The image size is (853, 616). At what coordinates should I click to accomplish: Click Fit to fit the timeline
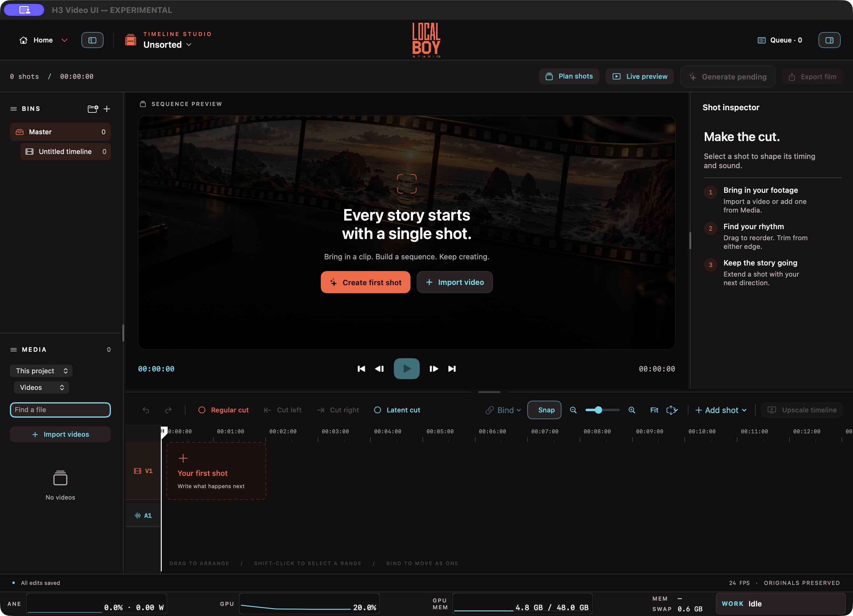(x=654, y=410)
